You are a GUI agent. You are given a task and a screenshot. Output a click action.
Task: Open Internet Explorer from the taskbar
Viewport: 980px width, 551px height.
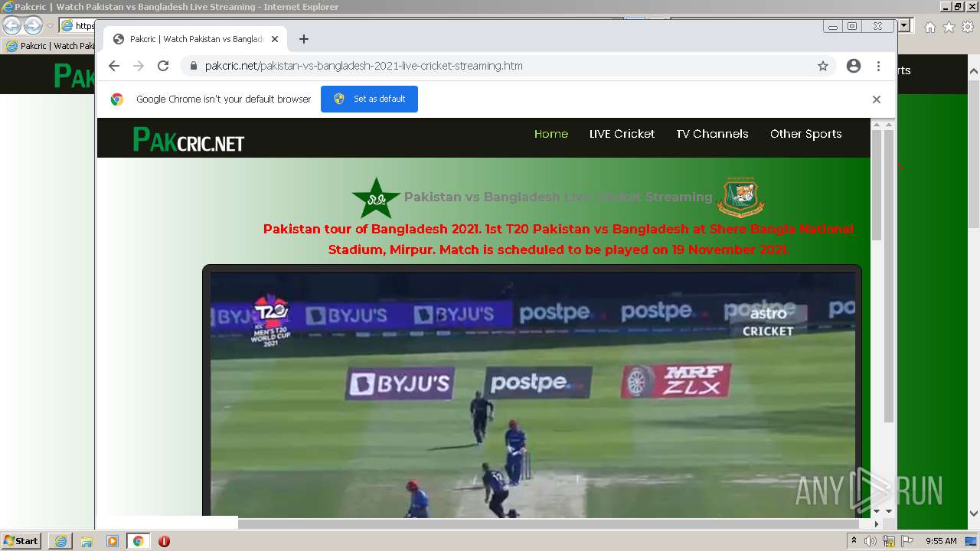[60, 541]
